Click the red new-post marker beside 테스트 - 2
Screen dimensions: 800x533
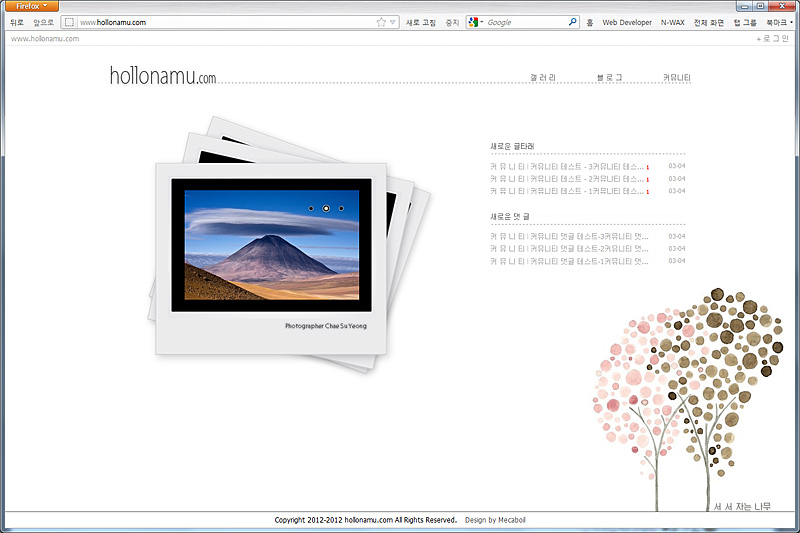click(x=647, y=180)
